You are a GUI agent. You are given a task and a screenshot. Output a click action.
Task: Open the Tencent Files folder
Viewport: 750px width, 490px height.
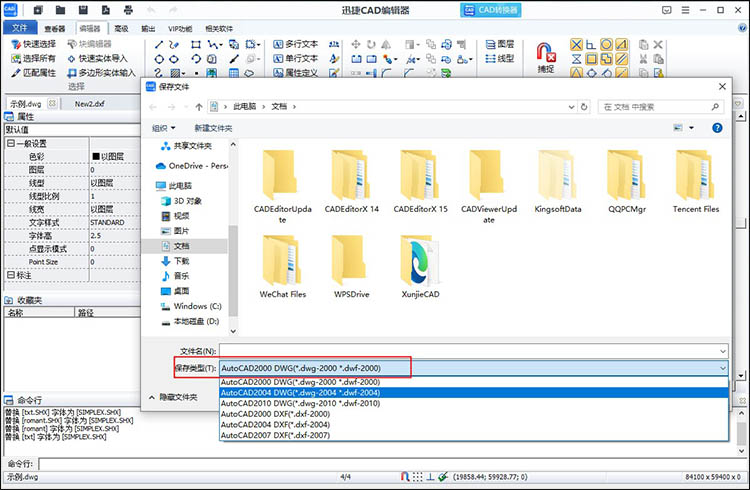pyautogui.click(x=696, y=182)
